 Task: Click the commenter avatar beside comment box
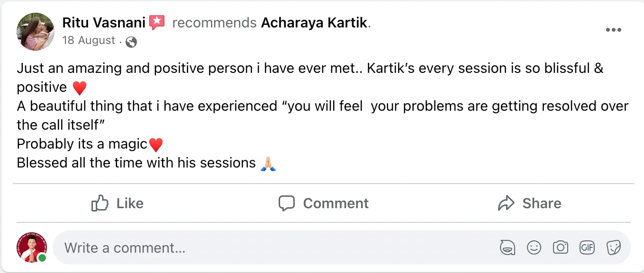click(32, 247)
